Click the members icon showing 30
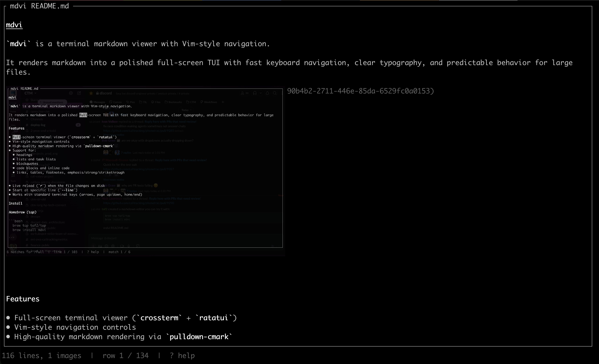Viewport: 599px width, 364px height. tap(244, 93)
